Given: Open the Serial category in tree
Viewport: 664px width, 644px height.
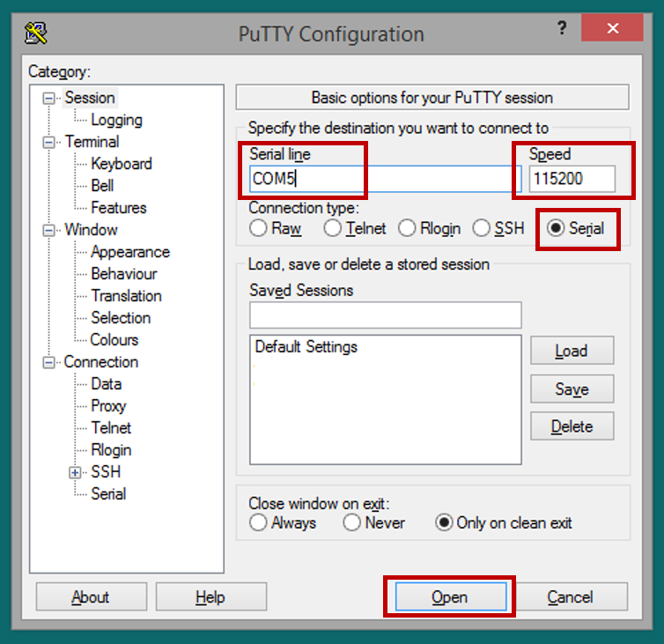Looking at the screenshot, I should (108, 494).
